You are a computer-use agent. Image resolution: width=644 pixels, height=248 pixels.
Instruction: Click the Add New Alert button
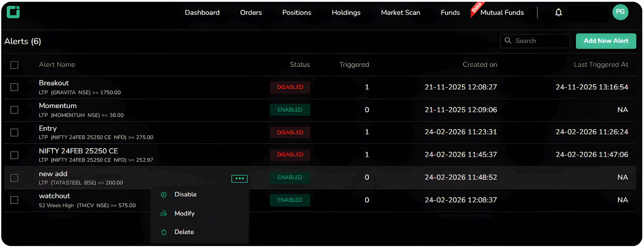pyautogui.click(x=606, y=41)
